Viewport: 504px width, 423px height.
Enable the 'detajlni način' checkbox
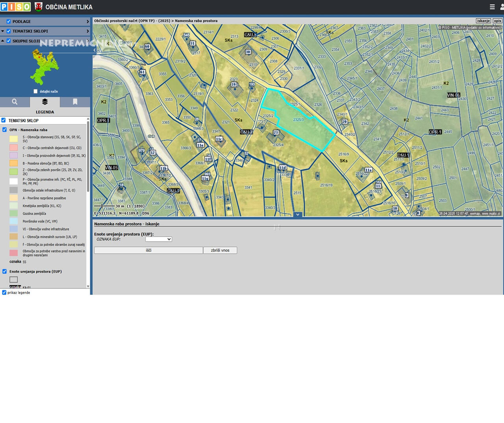[35, 91]
